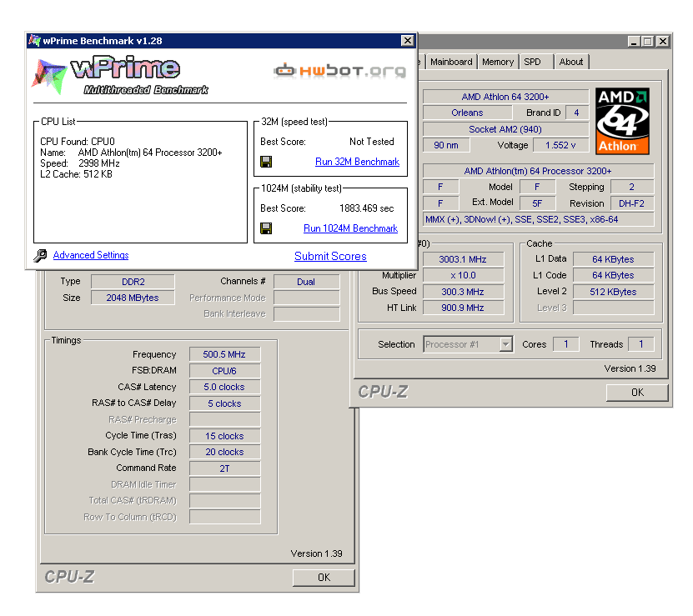Click Cycle Time 15 clocks value

(x=224, y=436)
